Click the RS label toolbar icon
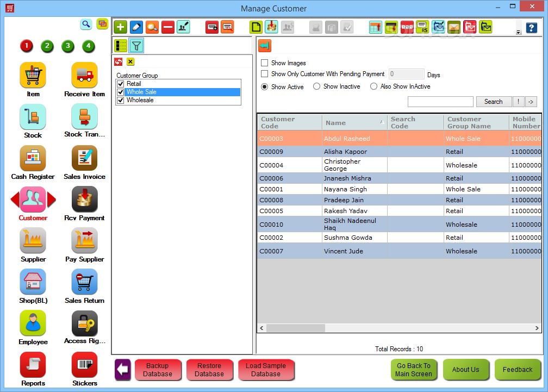This screenshot has height=392, width=548. click(422, 27)
